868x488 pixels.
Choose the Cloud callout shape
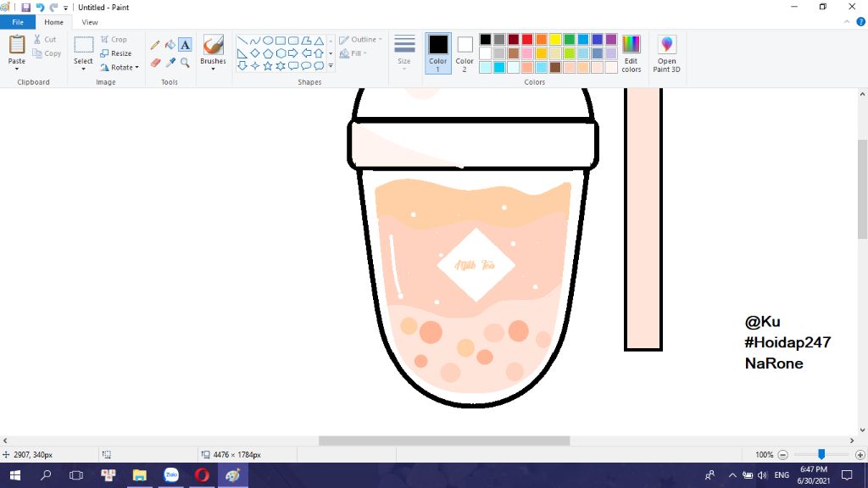coord(319,66)
